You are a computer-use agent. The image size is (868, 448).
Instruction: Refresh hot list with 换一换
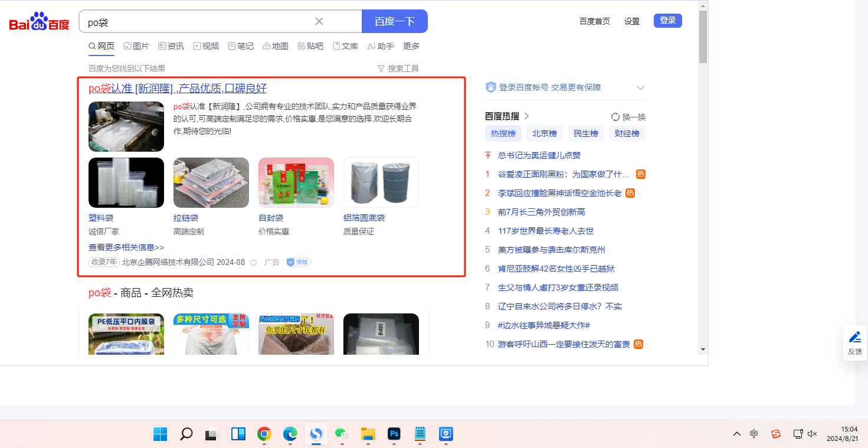(x=628, y=117)
